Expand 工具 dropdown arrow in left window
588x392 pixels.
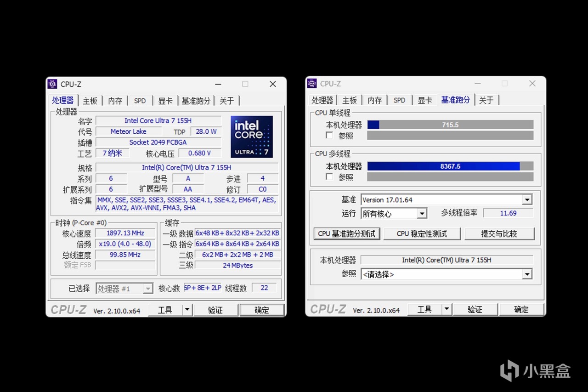coord(187,310)
